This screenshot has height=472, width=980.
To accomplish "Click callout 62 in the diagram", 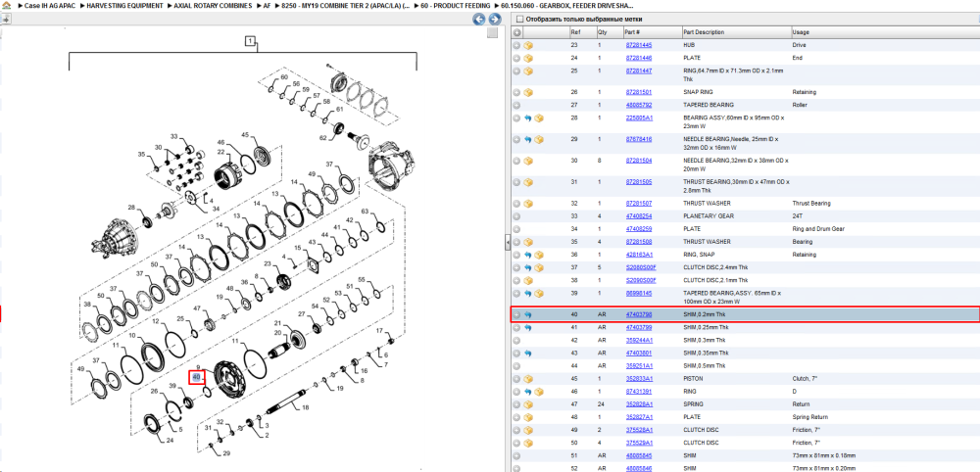I will 323,137.
